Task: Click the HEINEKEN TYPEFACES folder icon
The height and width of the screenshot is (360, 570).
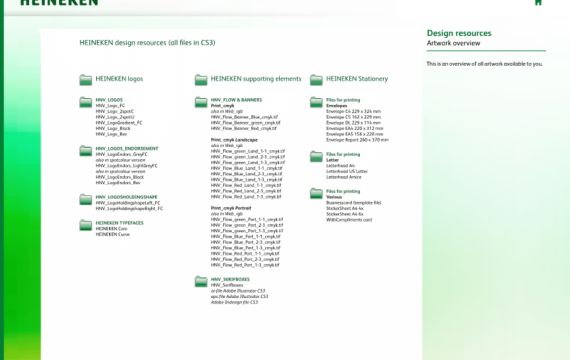Action: (86, 225)
